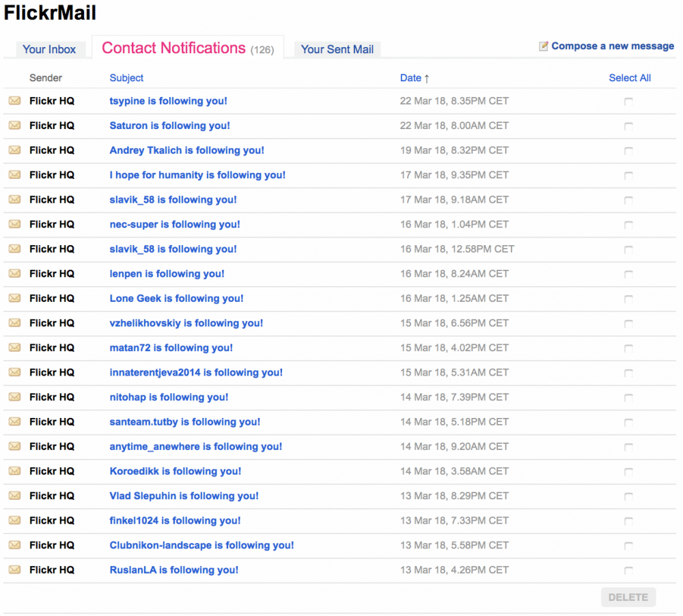Click envelope icon beside nitohap notification

[14, 397]
